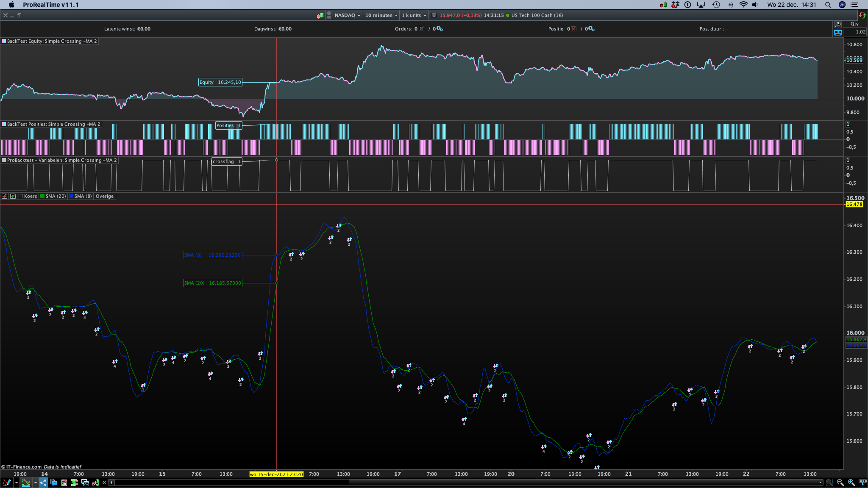Toggle the Koers checkbox in price legend
The width and height of the screenshot is (868, 488).
click(21, 196)
